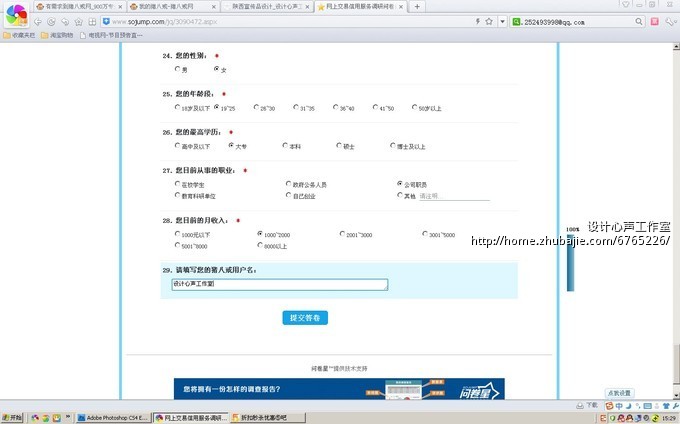The image size is (680, 424).
Task: Close the 陕西宣传品设计 tab
Action: pos(307,7)
